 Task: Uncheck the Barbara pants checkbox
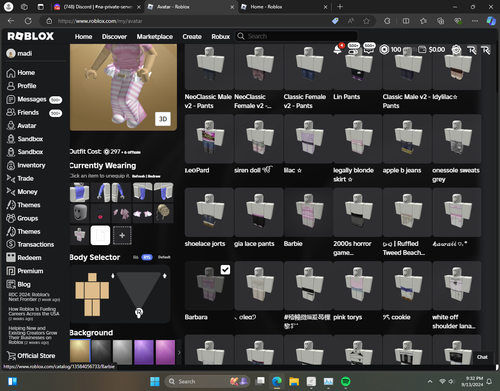225,270
